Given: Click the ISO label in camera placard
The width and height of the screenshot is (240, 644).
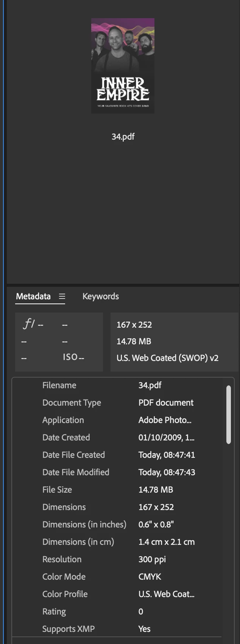Looking at the screenshot, I should (70, 357).
